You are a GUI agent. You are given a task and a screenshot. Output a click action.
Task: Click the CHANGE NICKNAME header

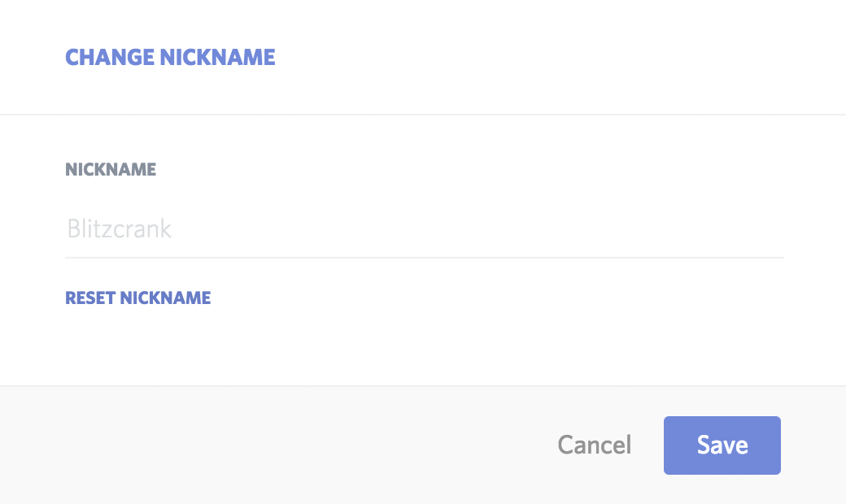coord(170,57)
